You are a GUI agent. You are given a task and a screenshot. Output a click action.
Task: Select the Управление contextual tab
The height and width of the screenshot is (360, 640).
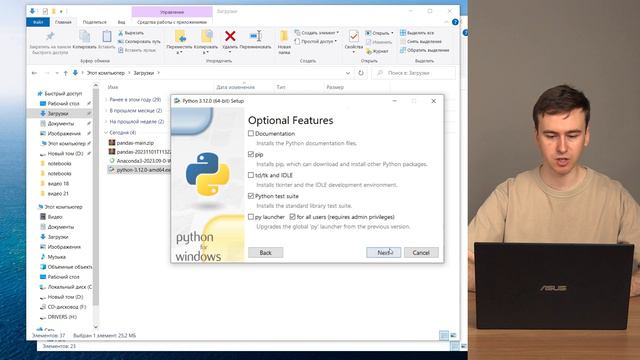click(172, 12)
